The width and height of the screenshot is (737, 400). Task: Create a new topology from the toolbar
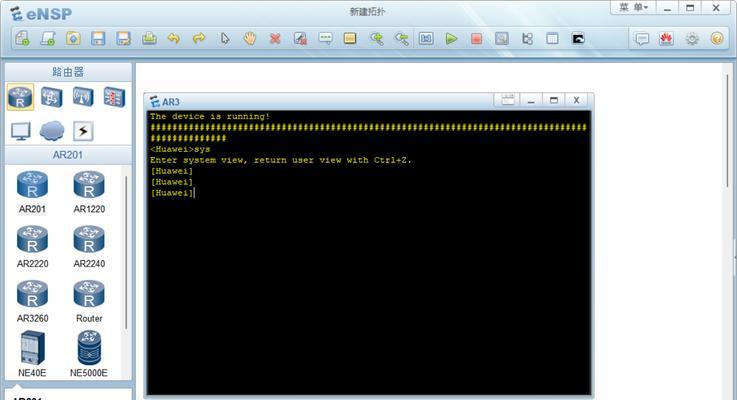[22, 38]
